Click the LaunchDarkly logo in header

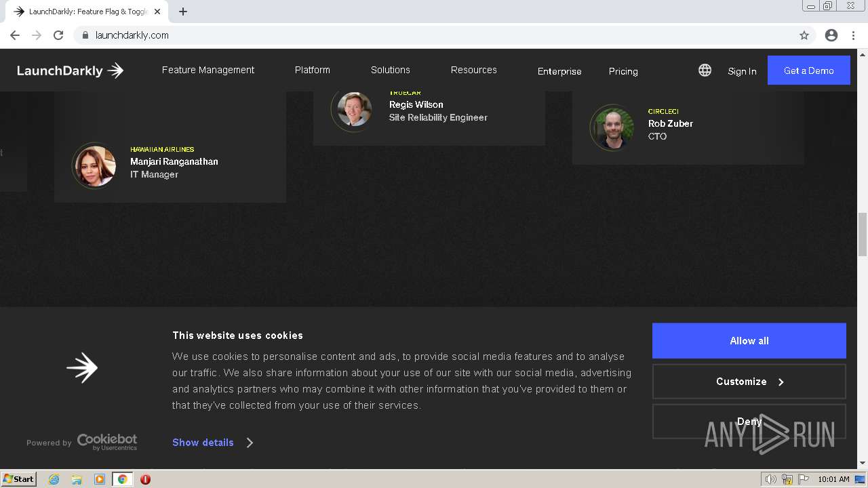pyautogui.click(x=70, y=70)
